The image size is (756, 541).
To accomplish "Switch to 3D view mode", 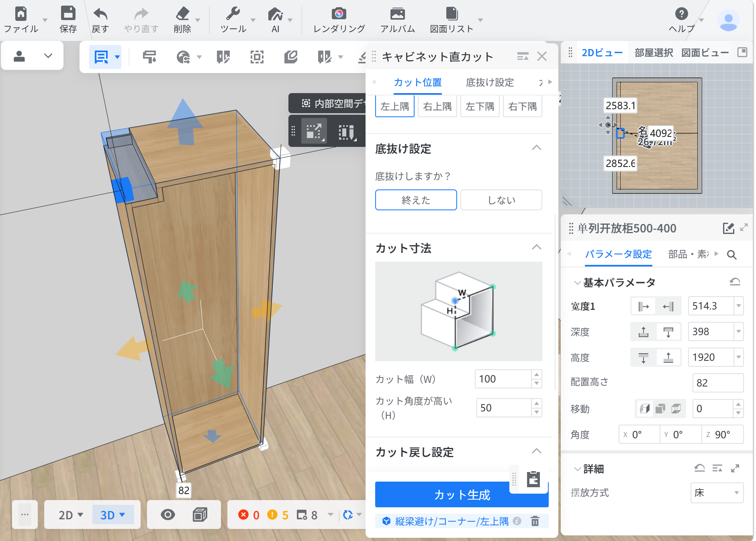I will [x=113, y=515].
